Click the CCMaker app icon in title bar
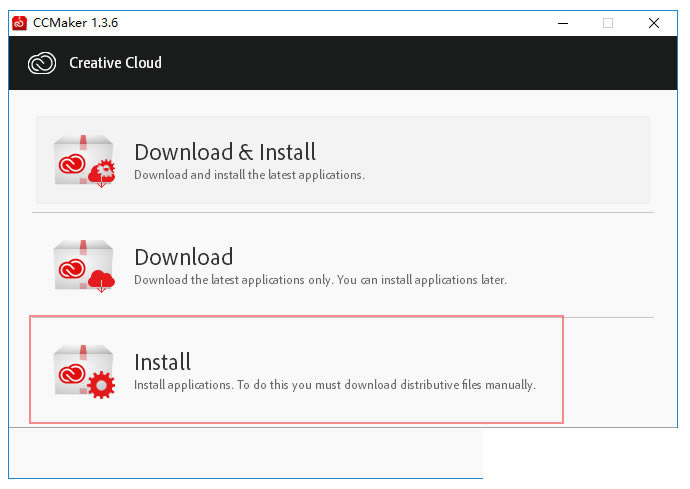Image resolution: width=690 pixels, height=489 pixels. click(19, 23)
